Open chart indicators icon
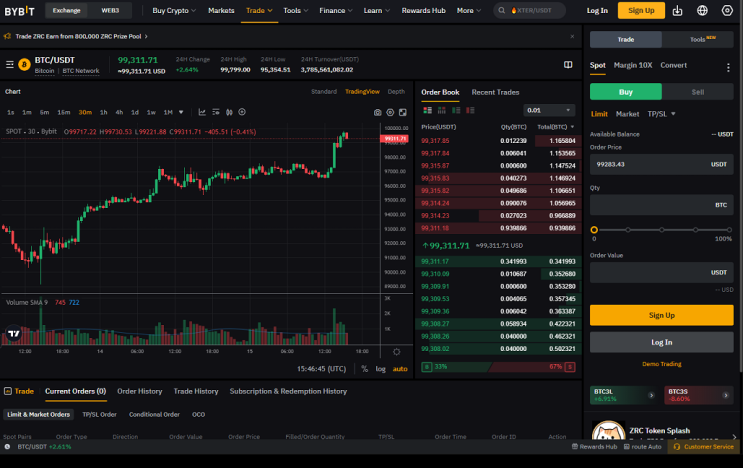Image resolution: width=743 pixels, height=468 pixels. (202, 112)
